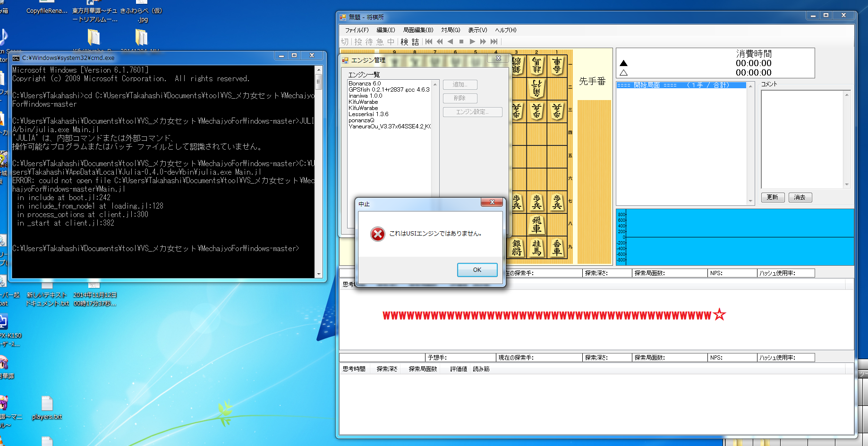Click the 中 (interrupt) toolbar icon
This screenshot has width=868, height=446.
[391, 42]
